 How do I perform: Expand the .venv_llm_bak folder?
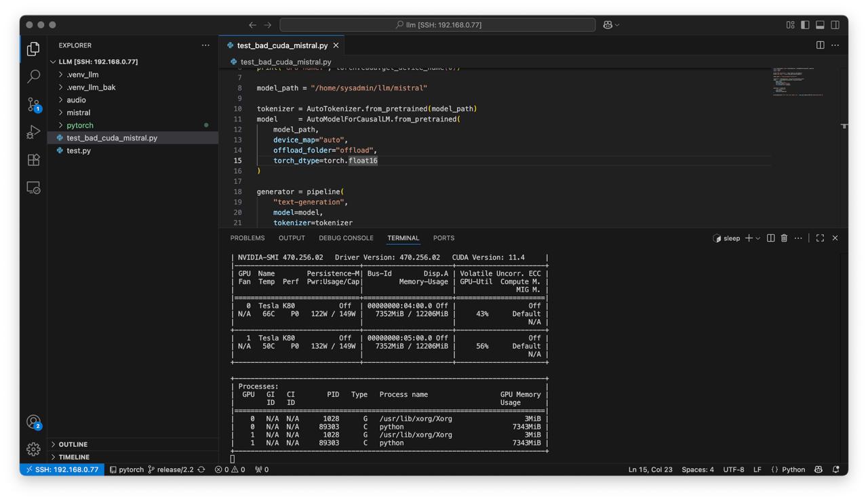click(x=133, y=88)
